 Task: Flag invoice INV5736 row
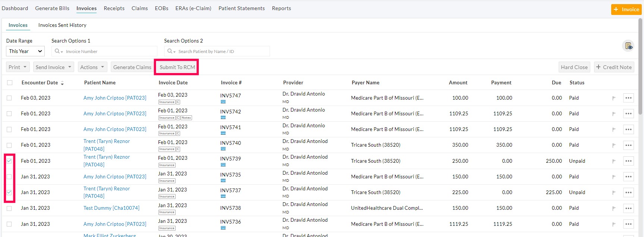click(614, 224)
